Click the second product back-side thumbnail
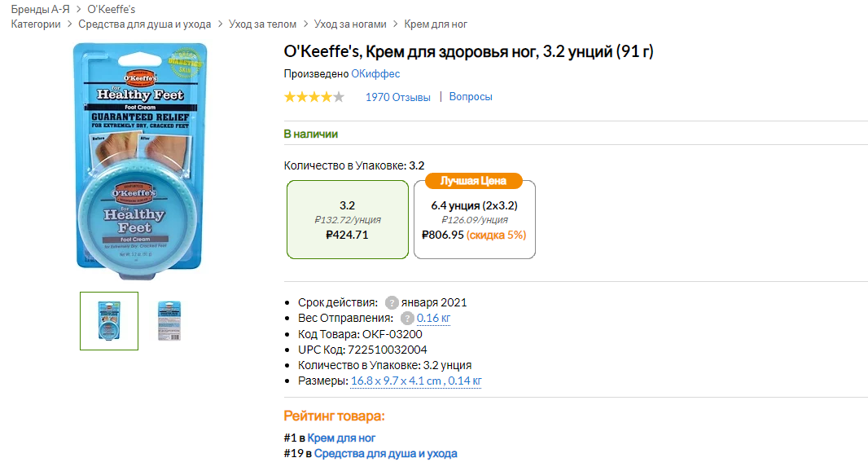The width and height of the screenshot is (868, 471). click(169, 321)
